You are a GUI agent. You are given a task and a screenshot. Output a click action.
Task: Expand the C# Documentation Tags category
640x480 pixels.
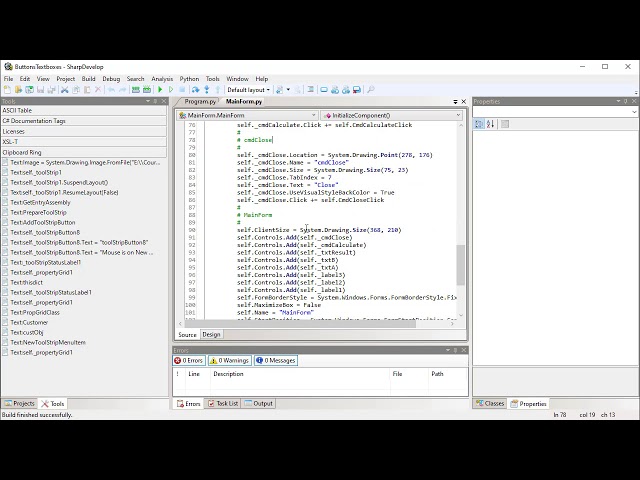(84, 121)
